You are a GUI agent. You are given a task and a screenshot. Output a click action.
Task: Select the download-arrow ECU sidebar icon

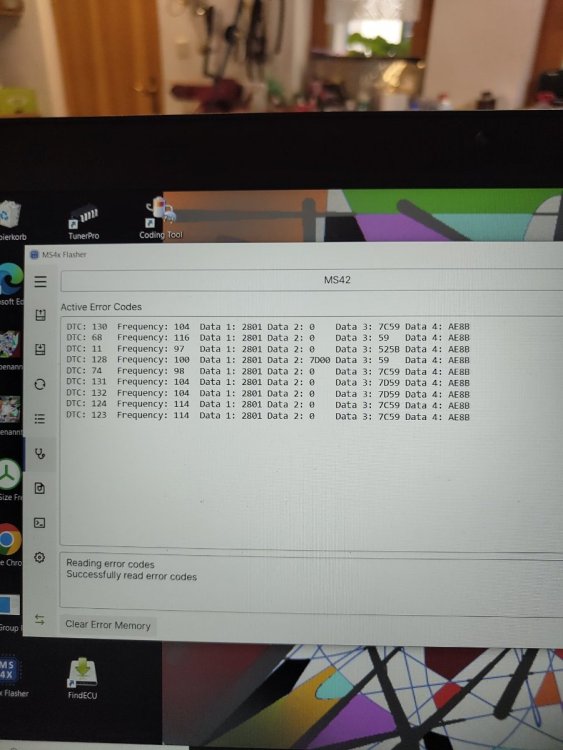[41, 350]
